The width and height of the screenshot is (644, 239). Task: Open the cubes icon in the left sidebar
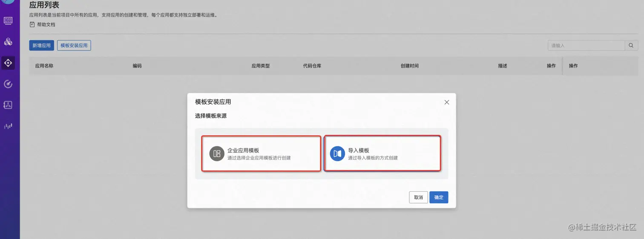[8, 42]
